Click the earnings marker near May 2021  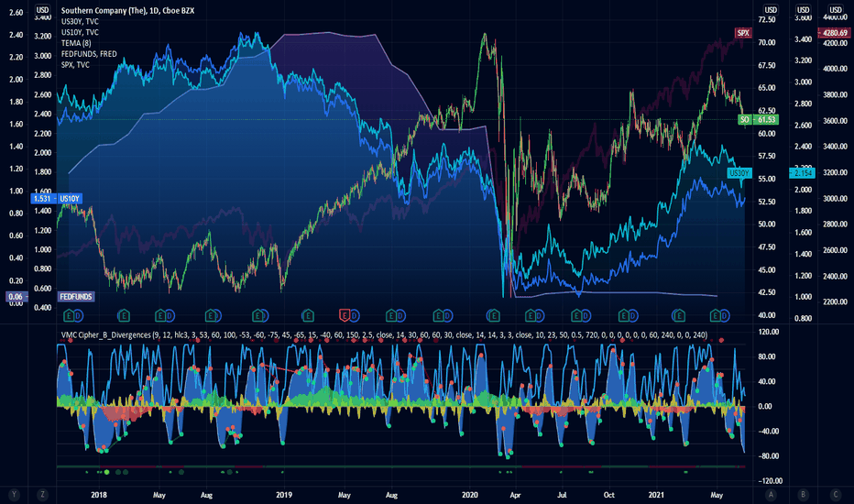click(x=715, y=315)
